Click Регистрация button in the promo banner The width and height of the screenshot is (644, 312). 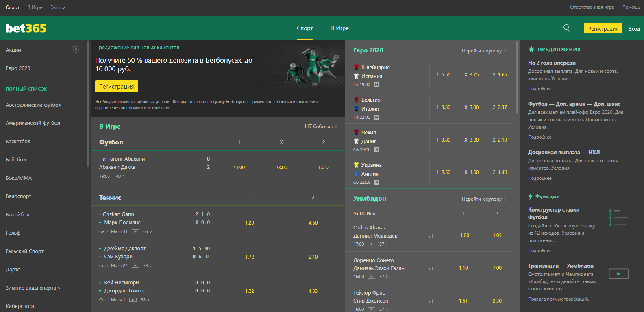click(x=117, y=86)
